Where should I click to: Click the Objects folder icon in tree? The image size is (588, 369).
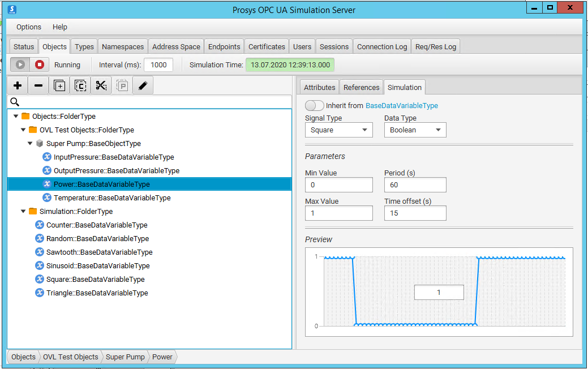pyautogui.click(x=25, y=116)
